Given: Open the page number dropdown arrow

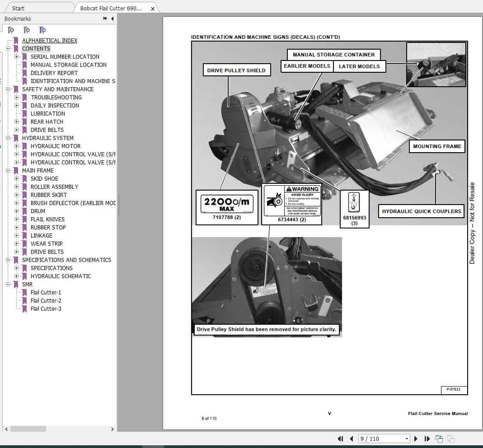Looking at the screenshot, I should (x=406, y=439).
